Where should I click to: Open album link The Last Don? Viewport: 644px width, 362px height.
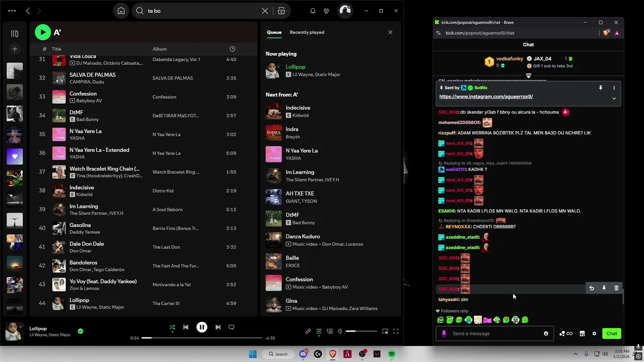(x=166, y=247)
